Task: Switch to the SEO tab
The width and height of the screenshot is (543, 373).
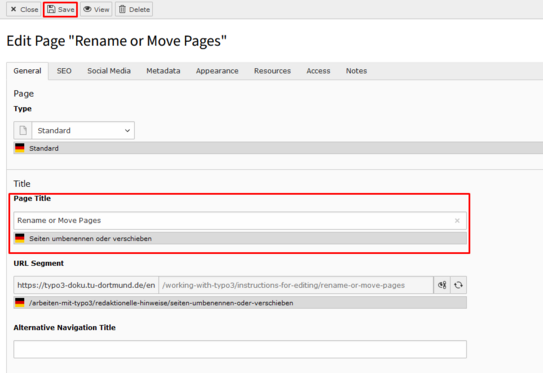Action: tap(64, 71)
